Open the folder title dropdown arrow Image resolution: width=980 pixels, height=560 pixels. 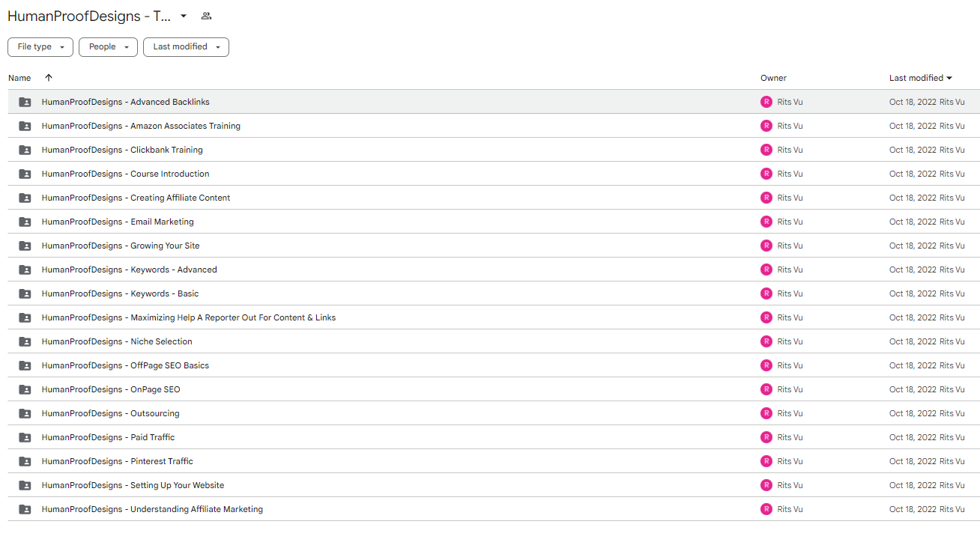184,16
